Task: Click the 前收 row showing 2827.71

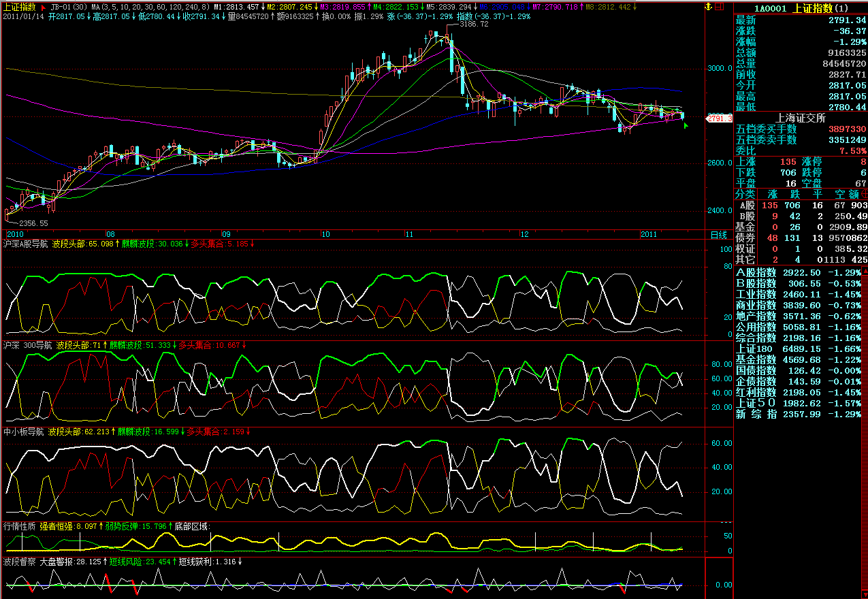Action: pos(801,75)
